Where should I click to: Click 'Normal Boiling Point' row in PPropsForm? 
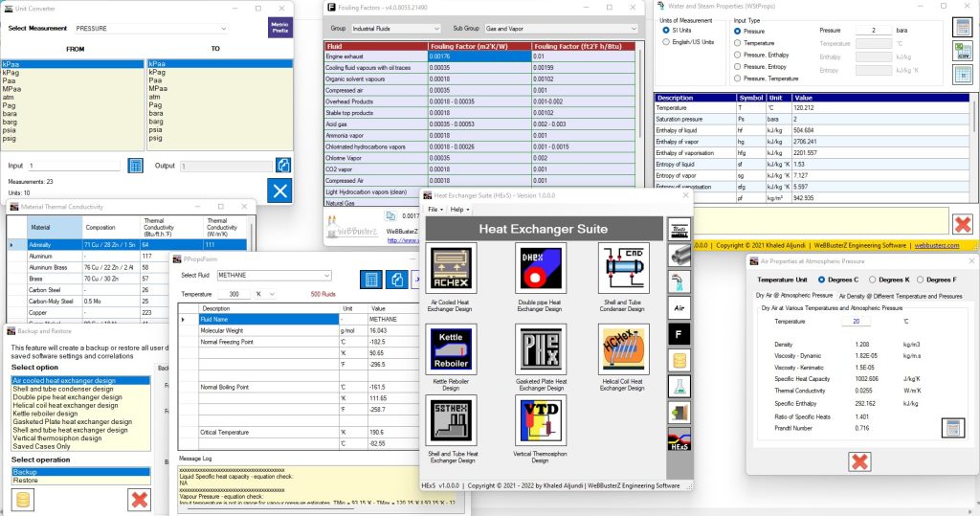[x=300, y=387]
